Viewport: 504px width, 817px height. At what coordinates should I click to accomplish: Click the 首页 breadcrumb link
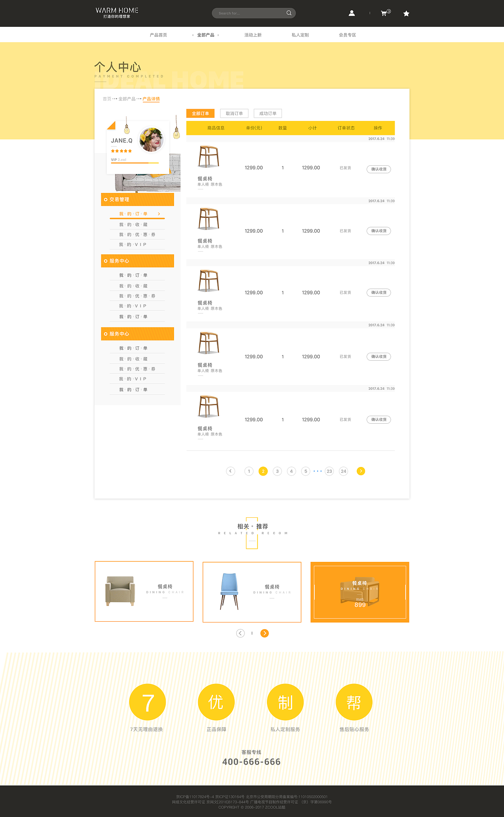[x=107, y=99]
